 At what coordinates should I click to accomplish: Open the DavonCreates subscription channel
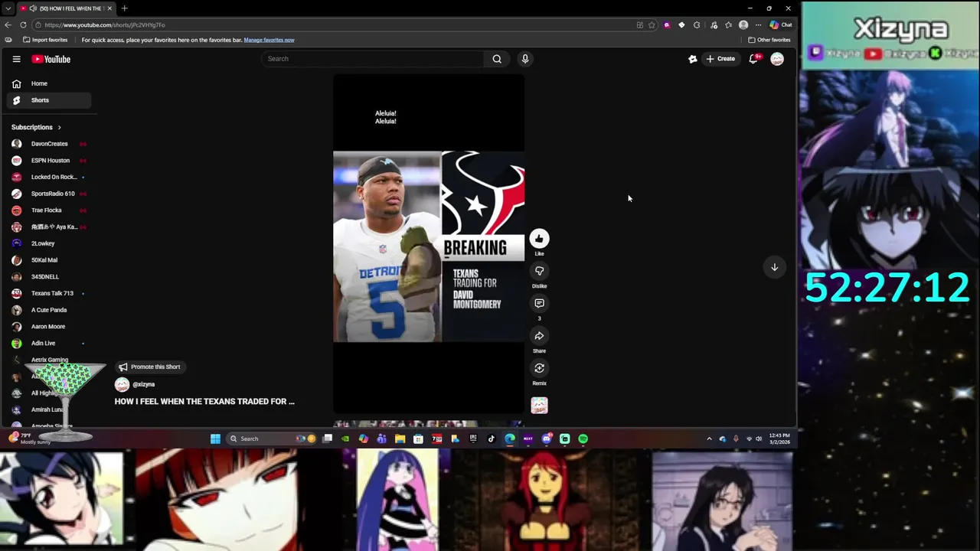tap(49, 144)
